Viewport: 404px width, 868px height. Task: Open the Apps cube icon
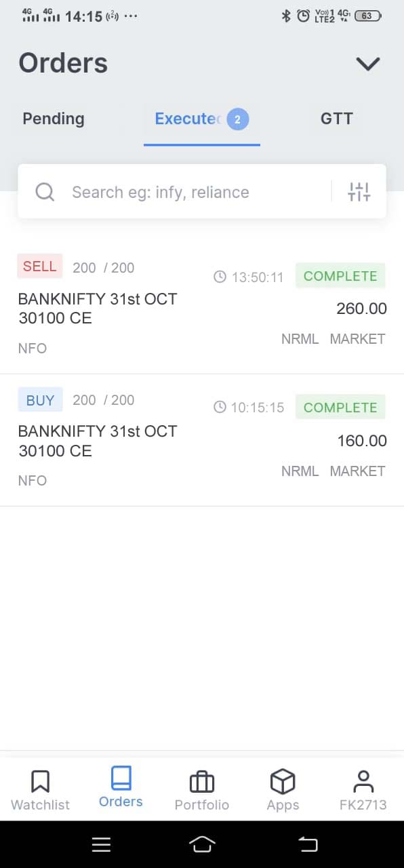pos(283,782)
